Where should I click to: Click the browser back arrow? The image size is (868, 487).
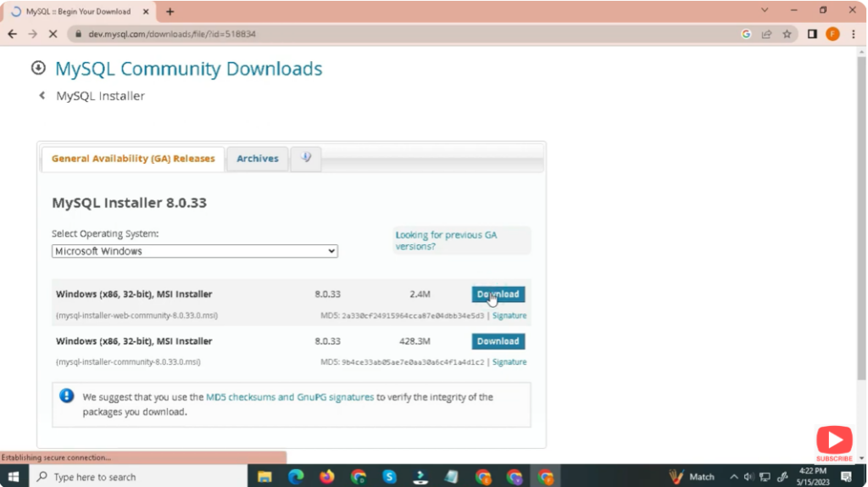click(12, 34)
